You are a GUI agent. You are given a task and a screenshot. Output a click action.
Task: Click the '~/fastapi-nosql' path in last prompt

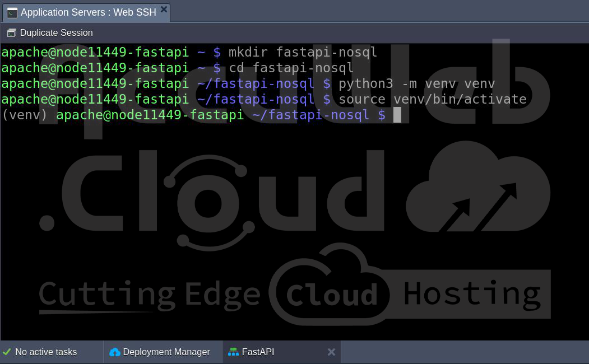tap(310, 115)
